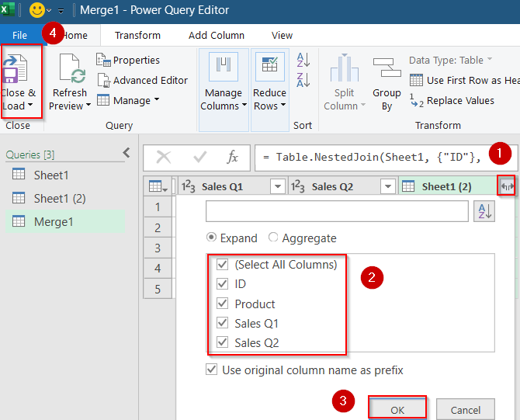The height and width of the screenshot is (420, 520).
Task: Click Replace Values
Action: 452,100
